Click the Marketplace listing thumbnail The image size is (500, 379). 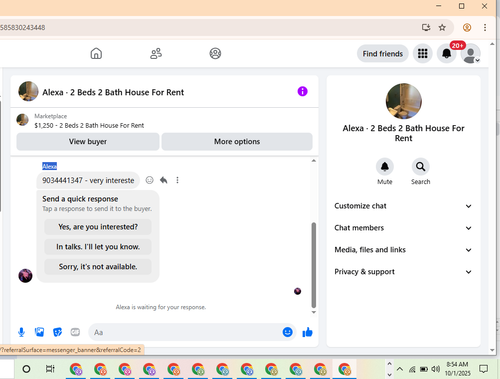(22, 119)
